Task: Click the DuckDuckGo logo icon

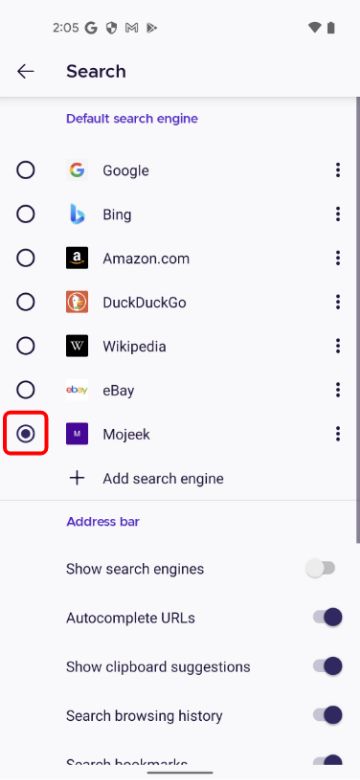Action: (x=77, y=302)
